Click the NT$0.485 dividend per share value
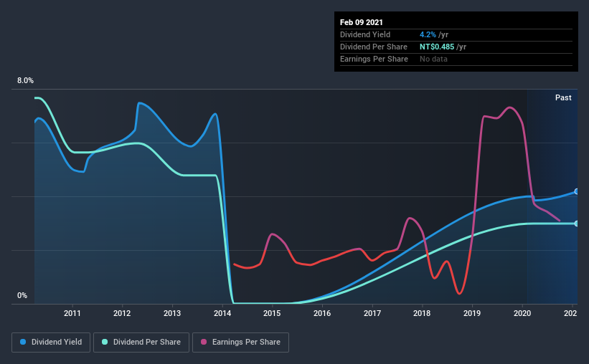This screenshot has width=589, height=364. (437, 47)
